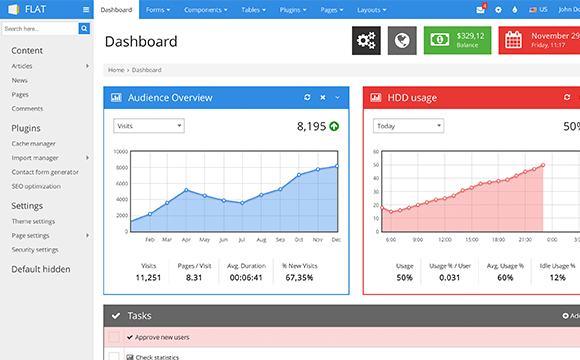Check the Approve new users checkbox
This screenshot has height=360, width=580.
114,337
